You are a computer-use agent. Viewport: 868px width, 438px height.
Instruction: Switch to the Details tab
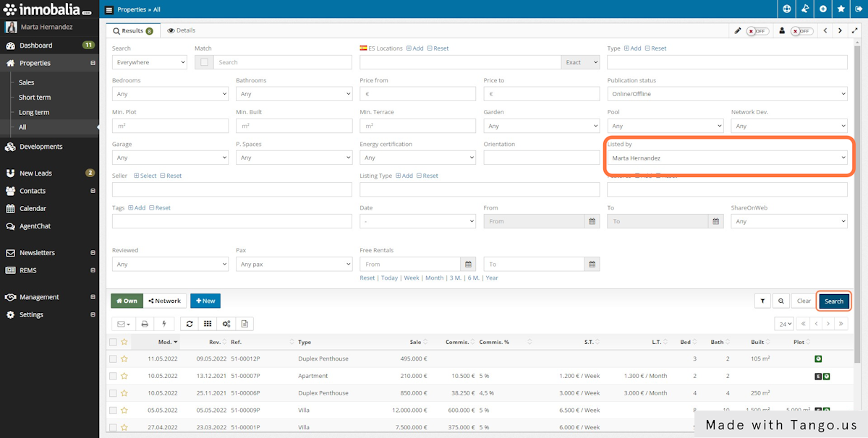pyautogui.click(x=182, y=31)
